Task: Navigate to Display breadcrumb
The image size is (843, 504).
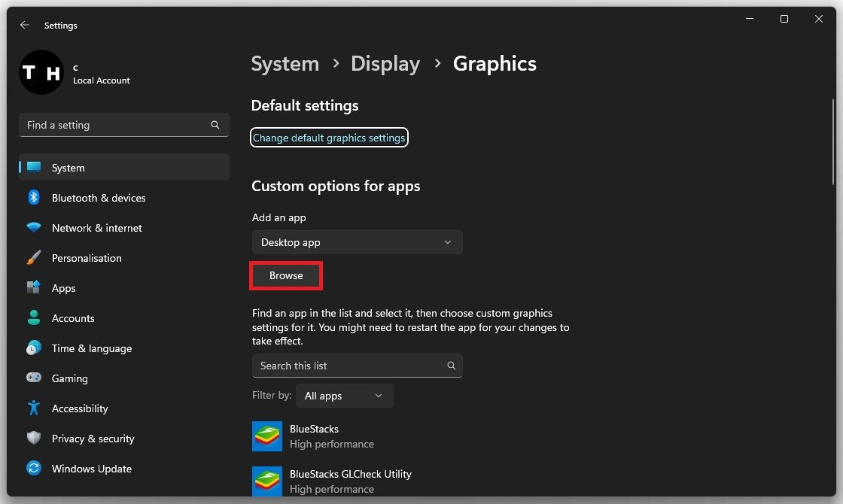Action: [385, 64]
